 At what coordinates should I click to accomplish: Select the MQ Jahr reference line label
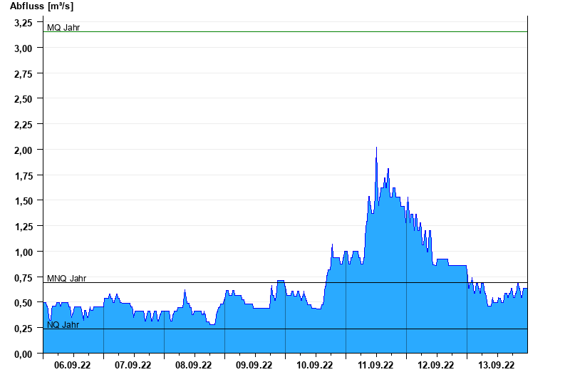tap(63, 28)
